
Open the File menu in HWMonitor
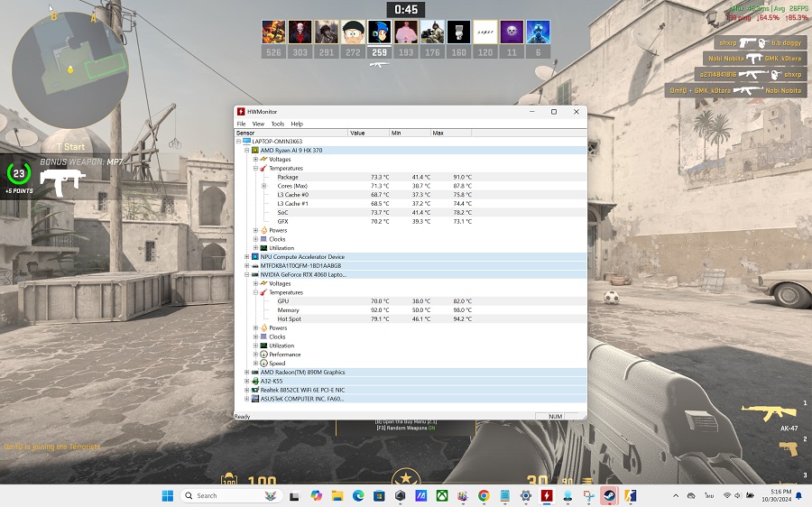(x=241, y=124)
